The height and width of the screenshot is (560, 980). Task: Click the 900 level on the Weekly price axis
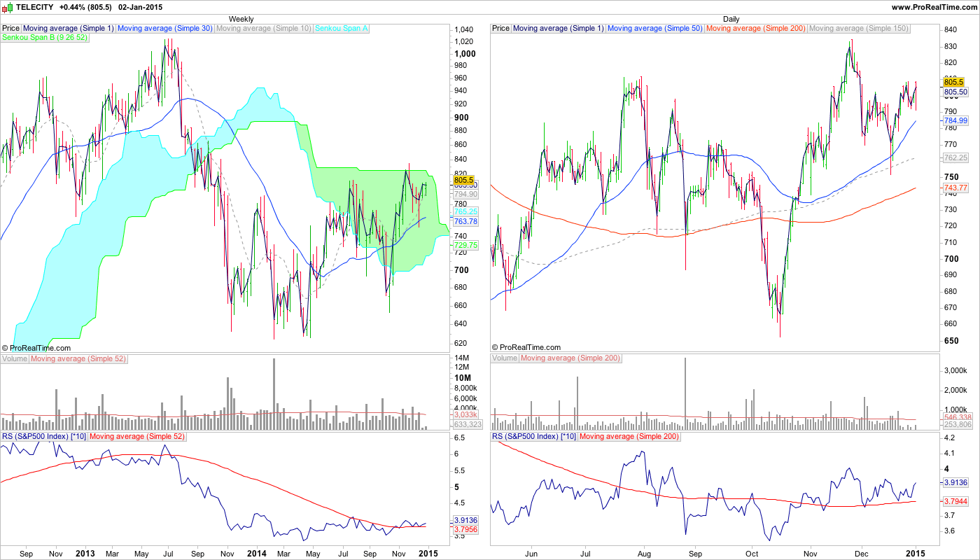click(x=462, y=118)
